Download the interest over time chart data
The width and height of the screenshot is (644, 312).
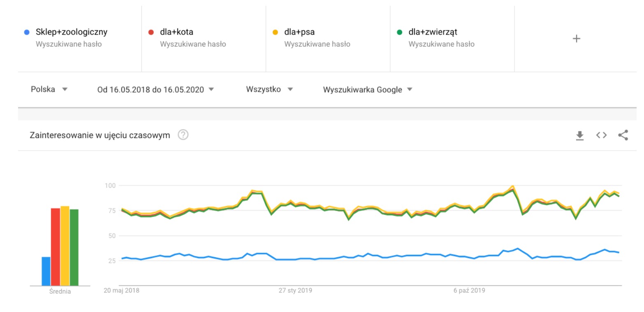coord(579,135)
